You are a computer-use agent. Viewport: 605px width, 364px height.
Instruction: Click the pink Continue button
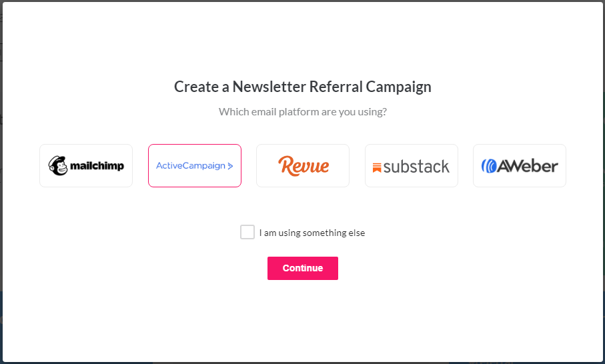(x=303, y=269)
